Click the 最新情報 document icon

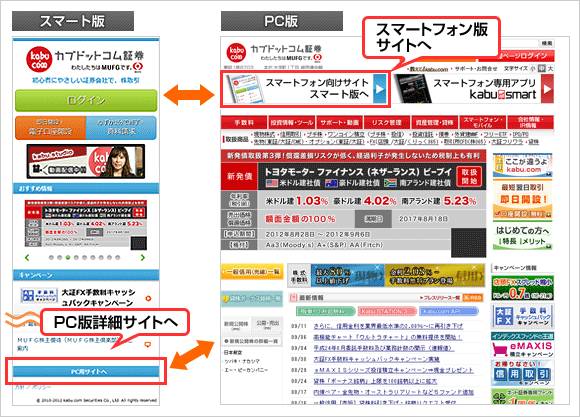click(x=294, y=297)
